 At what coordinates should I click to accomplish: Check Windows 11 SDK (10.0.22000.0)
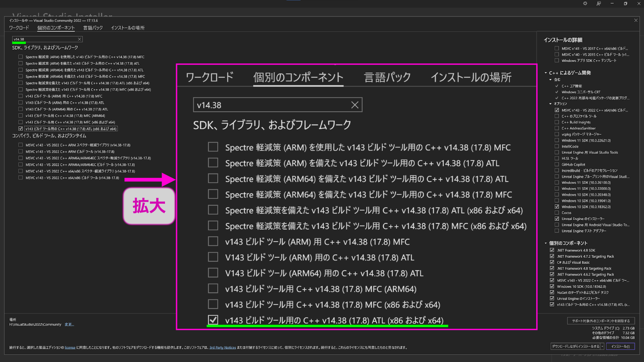557,188
